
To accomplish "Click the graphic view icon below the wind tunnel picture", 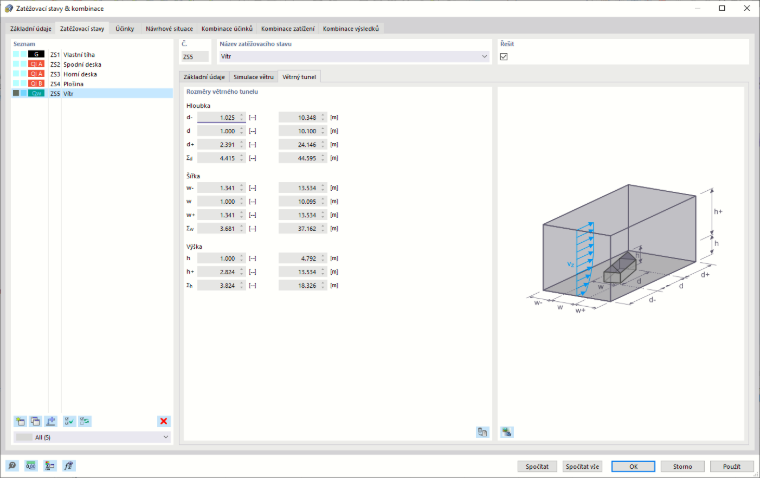I will (x=507, y=432).
